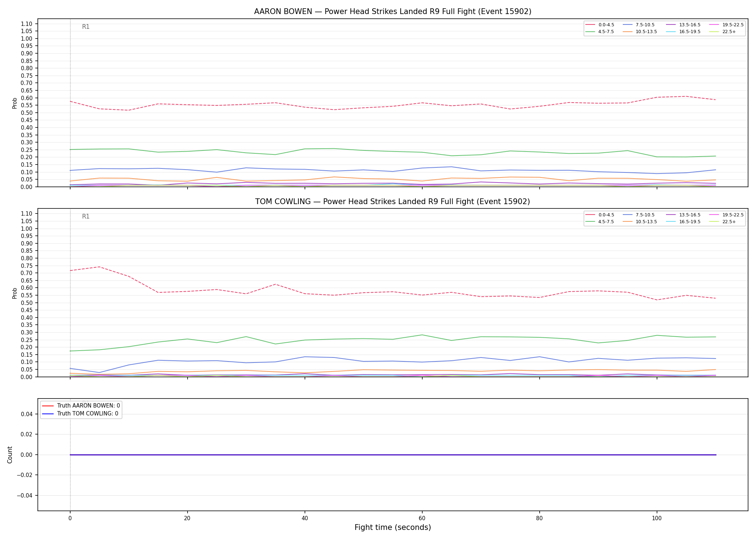Click the 1.10 y-tick in Aaron Bowen chart
756x540 pixels.
(27, 24)
